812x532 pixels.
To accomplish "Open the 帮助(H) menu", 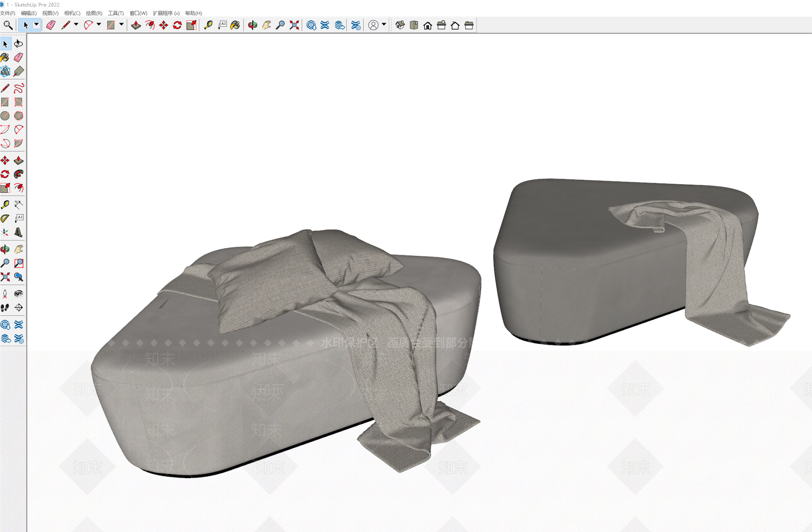I will (x=193, y=13).
